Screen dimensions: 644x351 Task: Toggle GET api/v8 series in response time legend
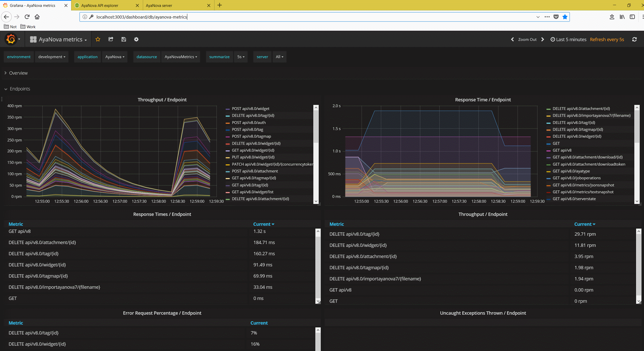click(x=562, y=150)
